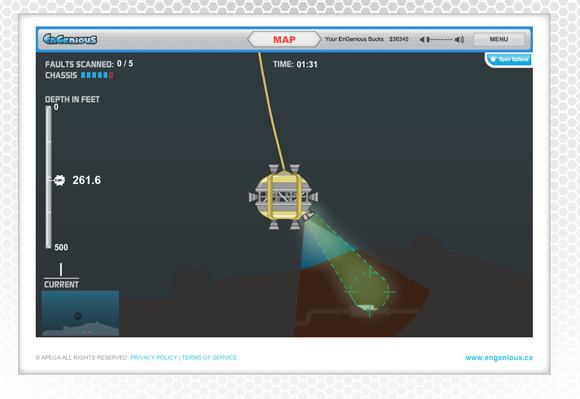Click the green scanner crosshair target
This screenshot has width=580, height=399.
click(x=370, y=292)
